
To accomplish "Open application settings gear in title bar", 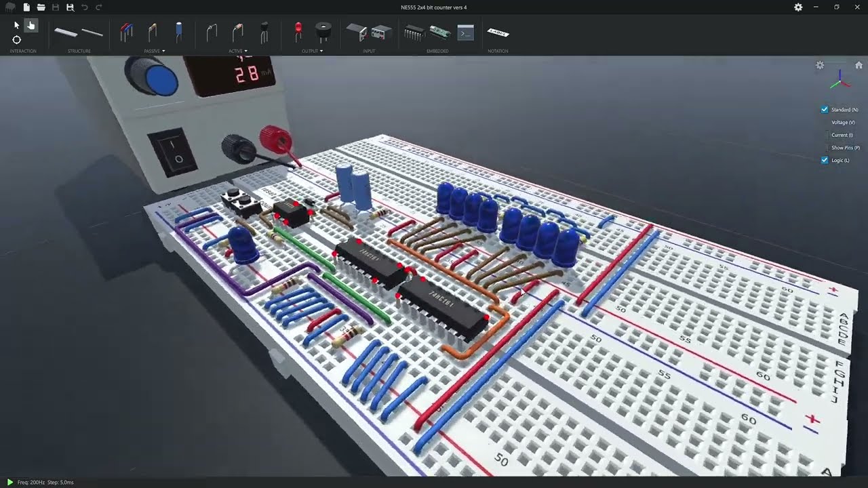I will pos(798,7).
